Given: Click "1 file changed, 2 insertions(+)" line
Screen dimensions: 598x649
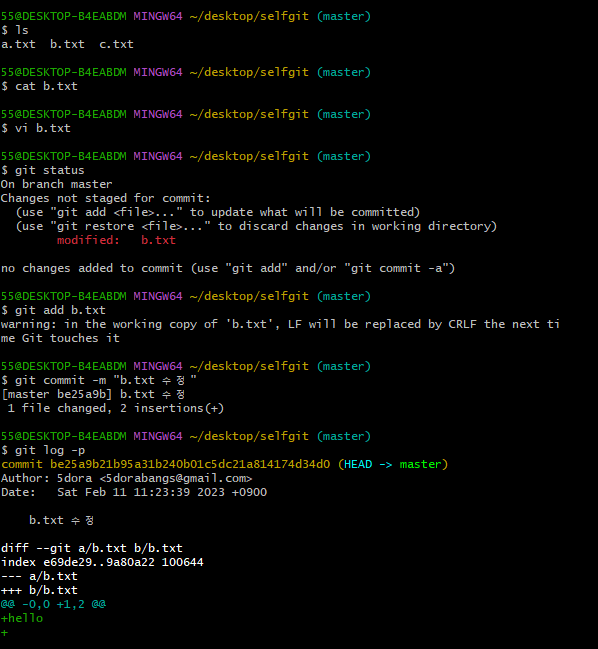Looking at the screenshot, I should (x=116, y=408).
